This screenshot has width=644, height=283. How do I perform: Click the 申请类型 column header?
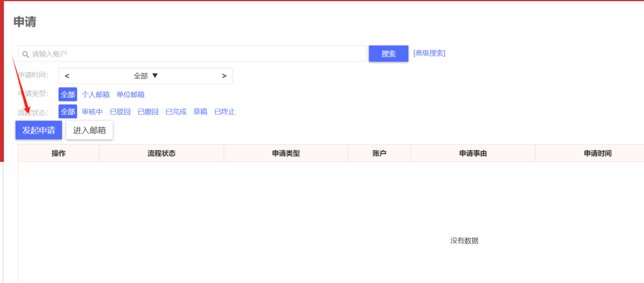click(286, 153)
